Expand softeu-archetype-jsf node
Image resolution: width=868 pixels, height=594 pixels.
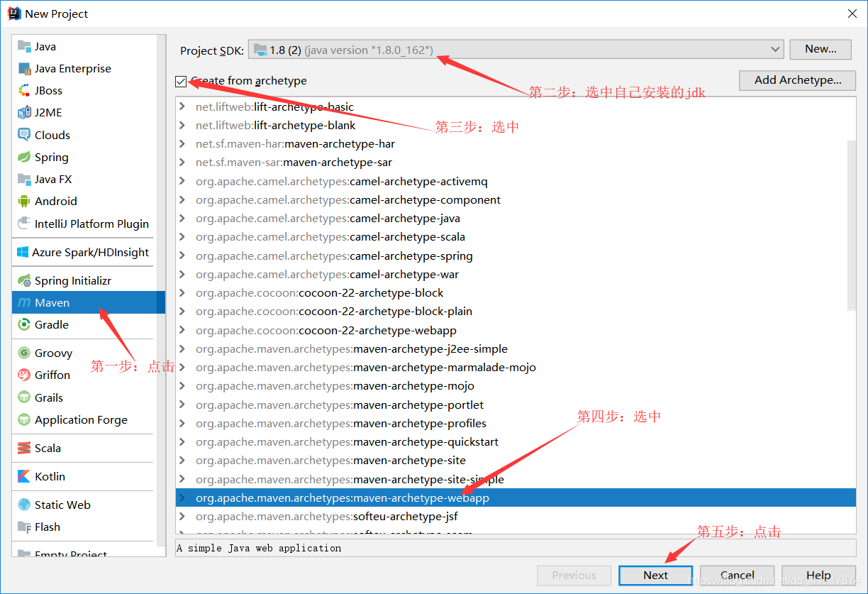pos(182,517)
